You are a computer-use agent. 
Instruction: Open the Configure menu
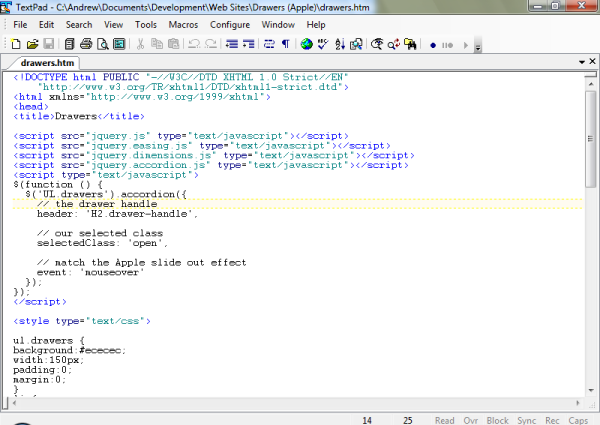[230, 25]
